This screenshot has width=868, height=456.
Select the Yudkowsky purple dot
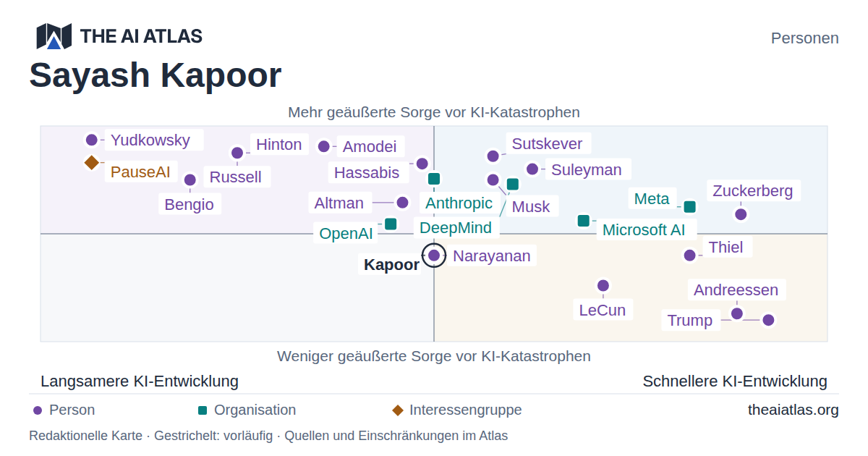pyautogui.click(x=92, y=140)
